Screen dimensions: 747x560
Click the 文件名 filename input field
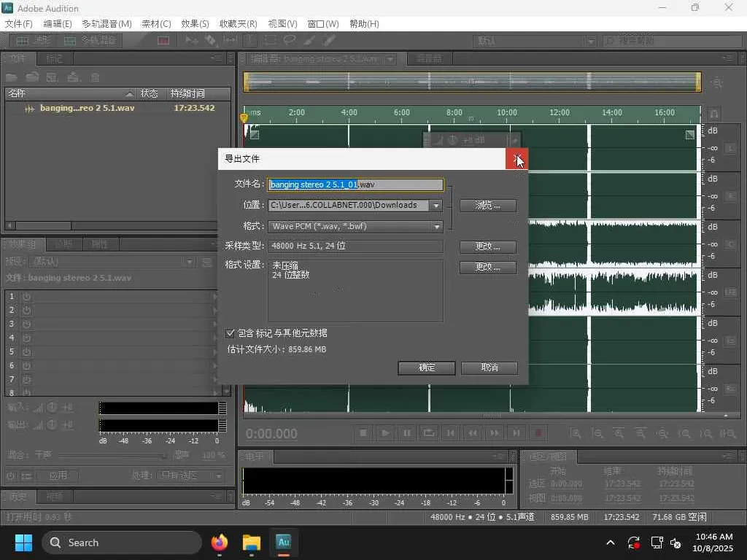click(355, 185)
